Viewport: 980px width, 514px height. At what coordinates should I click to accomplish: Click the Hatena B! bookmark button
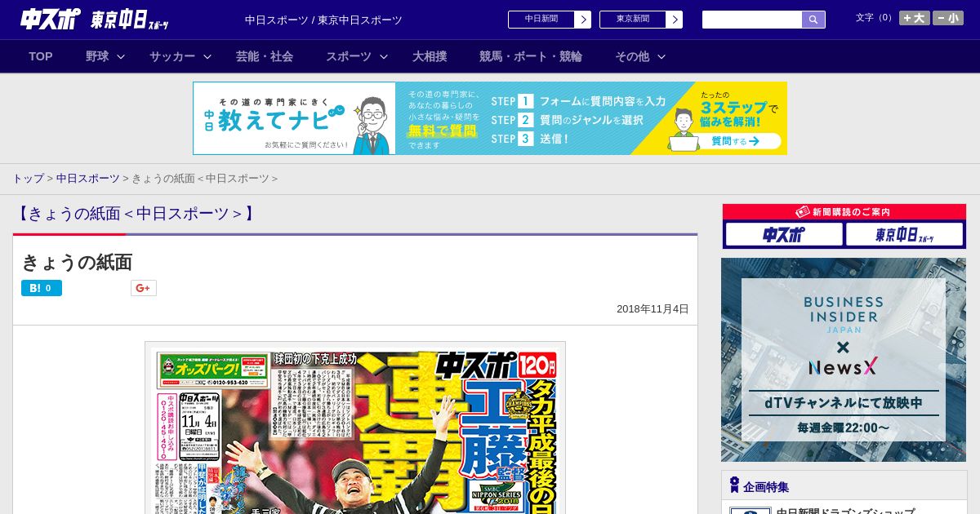[x=42, y=288]
